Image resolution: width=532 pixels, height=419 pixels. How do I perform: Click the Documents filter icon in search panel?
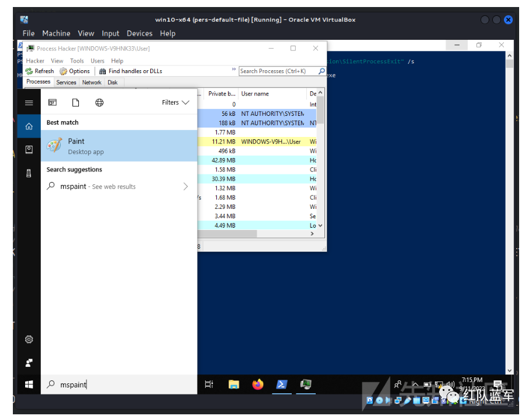click(x=75, y=102)
